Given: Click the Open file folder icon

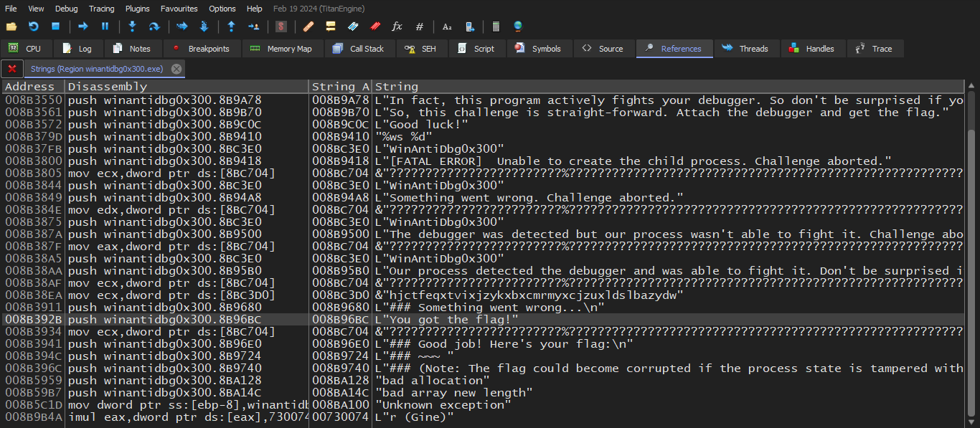Looking at the screenshot, I should point(11,27).
